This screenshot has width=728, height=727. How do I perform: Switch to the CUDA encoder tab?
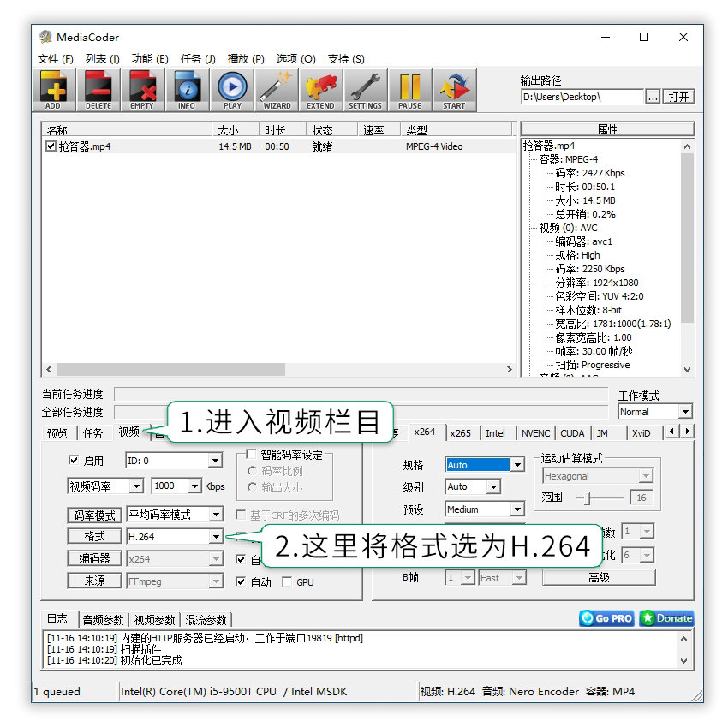[x=572, y=433]
